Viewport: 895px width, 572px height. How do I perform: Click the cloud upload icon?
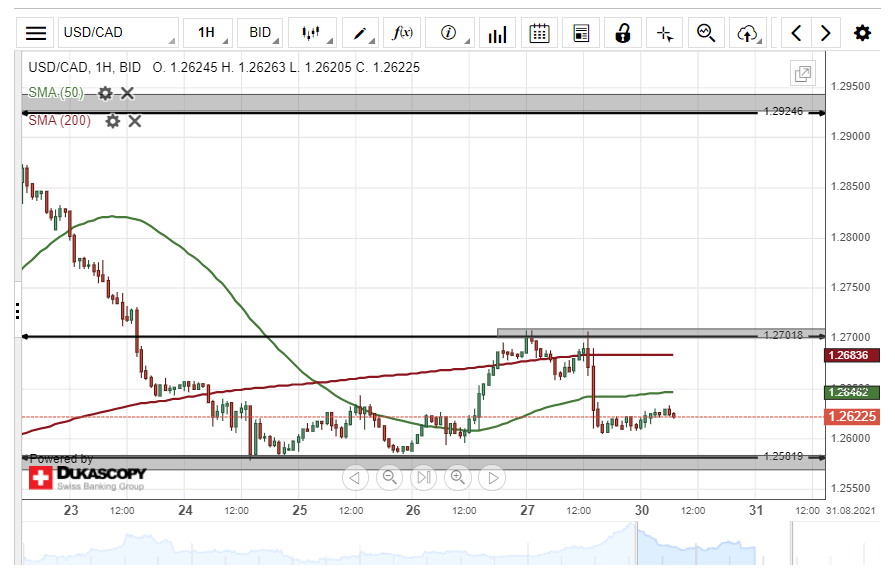pos(747,33)
